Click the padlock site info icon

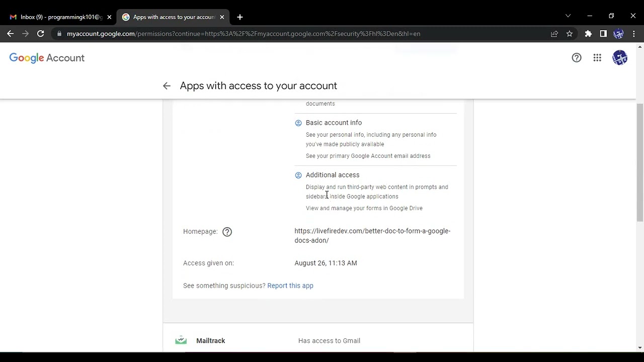pos(59,34)
